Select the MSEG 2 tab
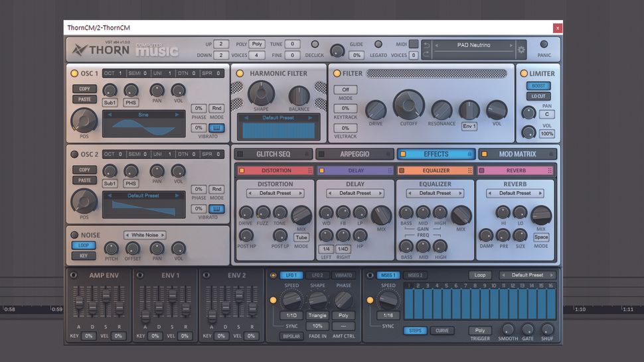This screenshot has height=362, width=644. [415, 275]
